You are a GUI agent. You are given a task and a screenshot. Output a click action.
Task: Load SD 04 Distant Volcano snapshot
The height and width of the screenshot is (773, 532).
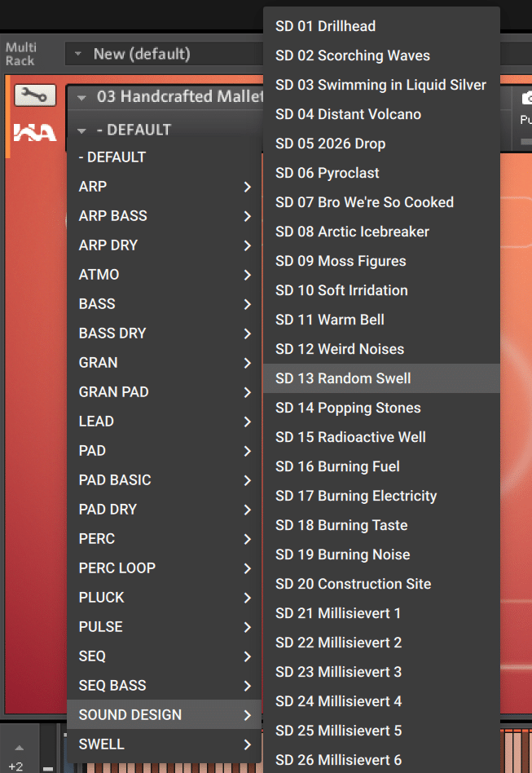pos(382,114)
